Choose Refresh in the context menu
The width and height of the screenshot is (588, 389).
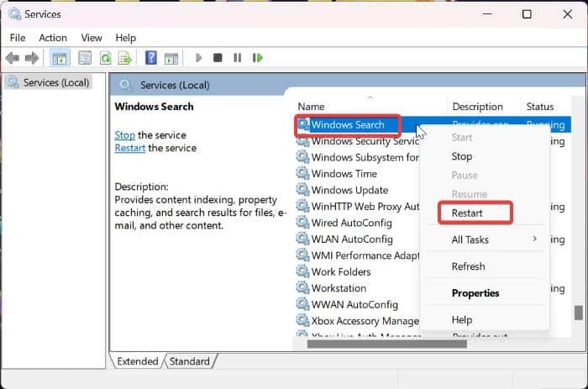click(x=468, y=266)
